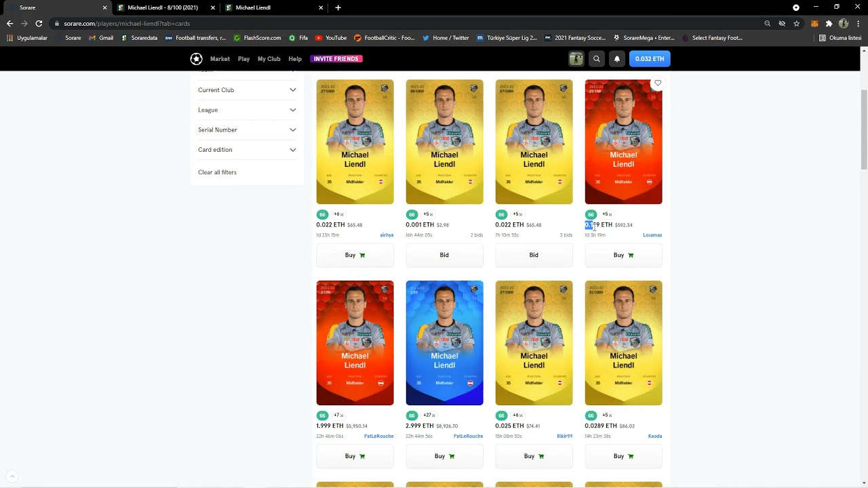Open the red card thumbnail priced 1.999 ETH
The height and width of the screenshot is (488, 868).
click(355, 343)
